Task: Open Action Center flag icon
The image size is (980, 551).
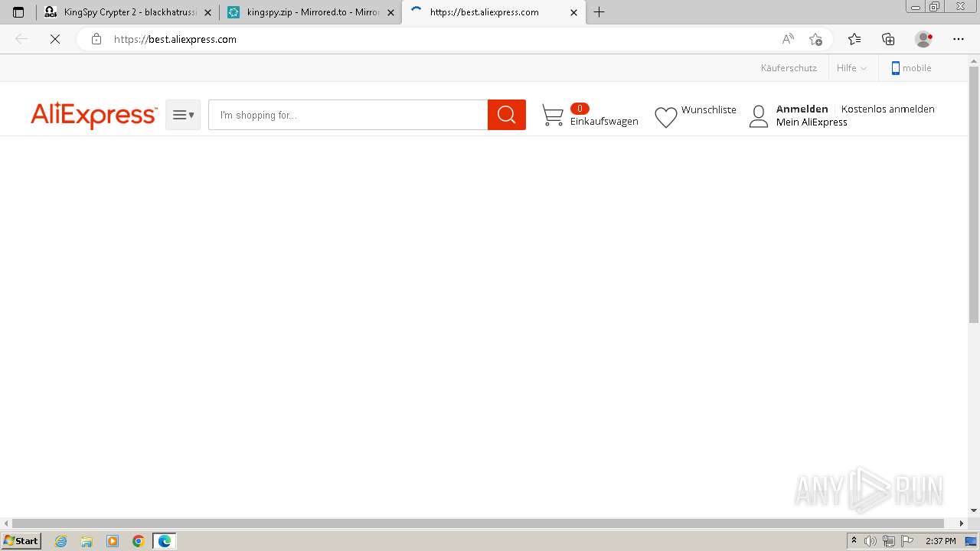Action: (908, 541)
